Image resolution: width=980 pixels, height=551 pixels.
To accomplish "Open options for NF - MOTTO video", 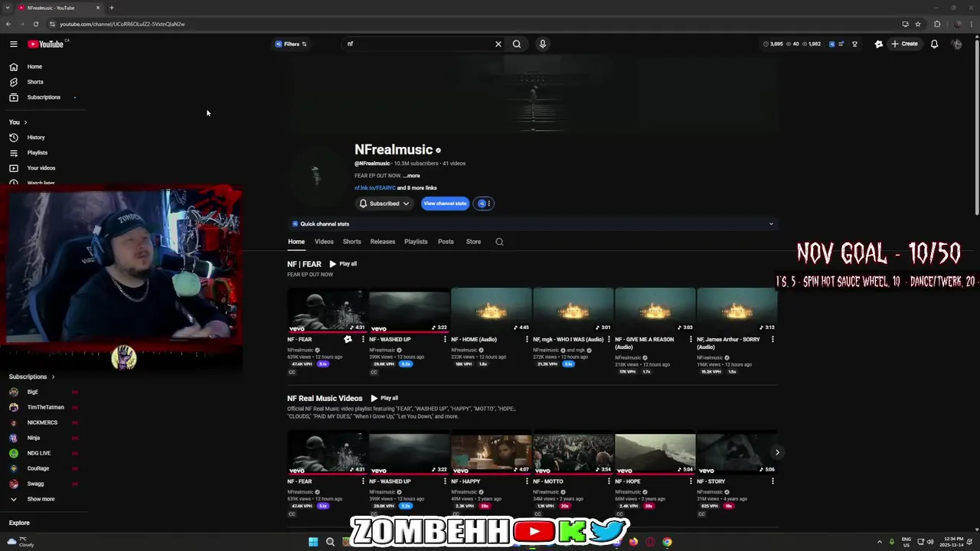I will pos(609,481).
